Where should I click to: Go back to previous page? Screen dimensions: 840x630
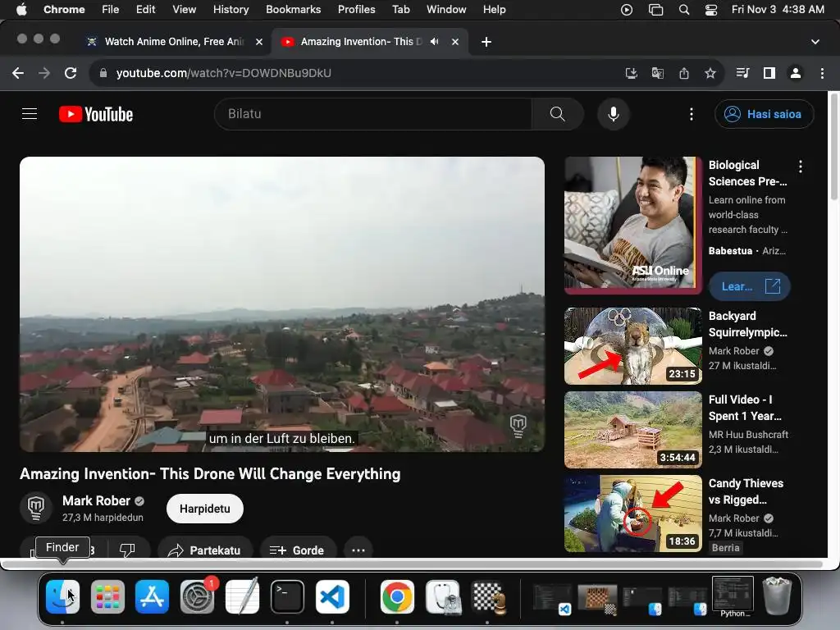(18, 73)
